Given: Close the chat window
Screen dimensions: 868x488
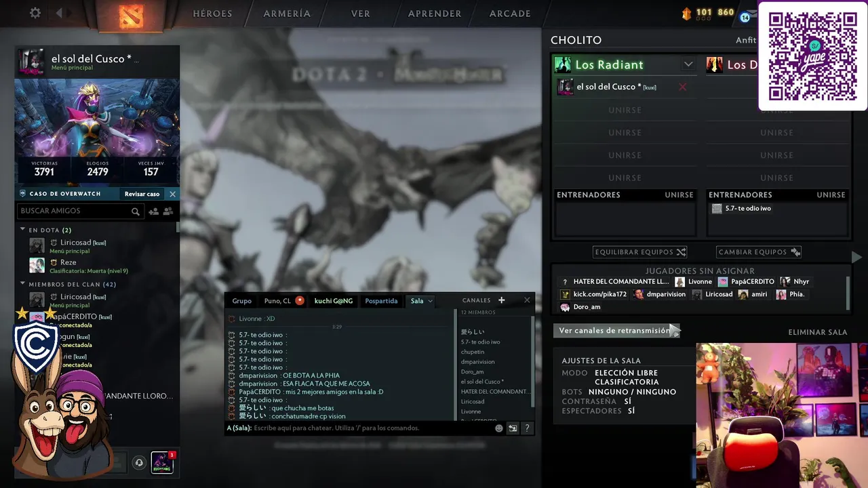Looking at the screenshot, I should (x=527, y=300).
